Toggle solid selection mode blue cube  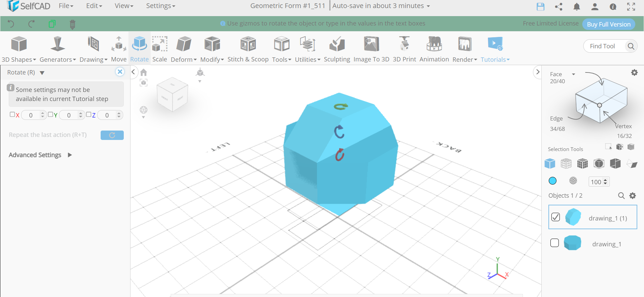click(550, 163)
